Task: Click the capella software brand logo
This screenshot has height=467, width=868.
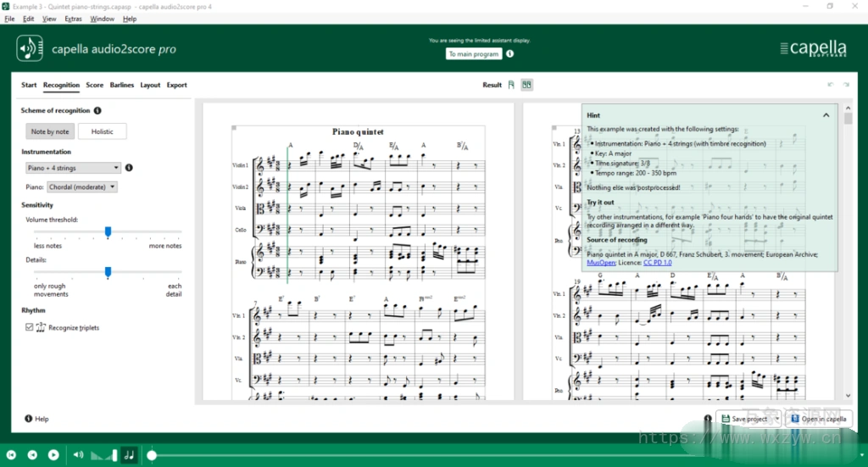Action: click(813, 48)
